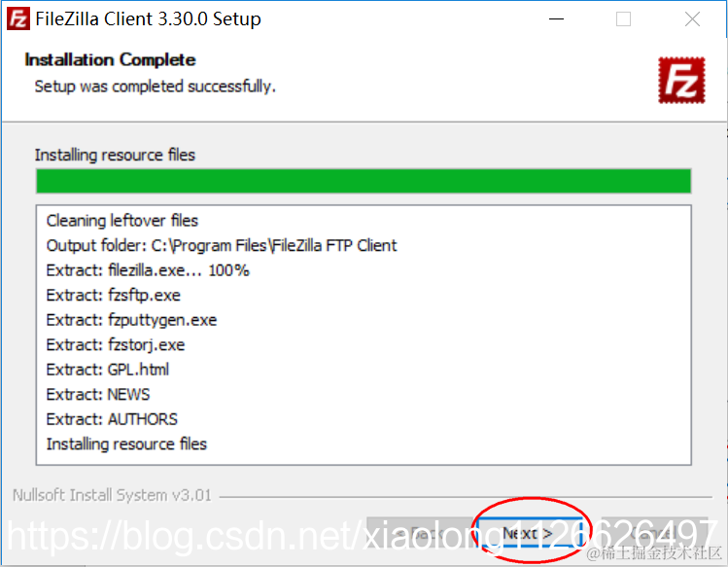Click 'Setup was completed successfully.' text
The width and height of the screenshot is (728, 567).
tap(156, 87)
